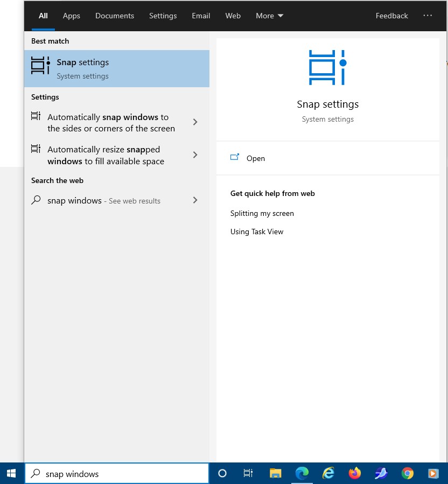Open the three-dot options menu
Viewport: 448px width, 484px height.
[x=428, y=16]
